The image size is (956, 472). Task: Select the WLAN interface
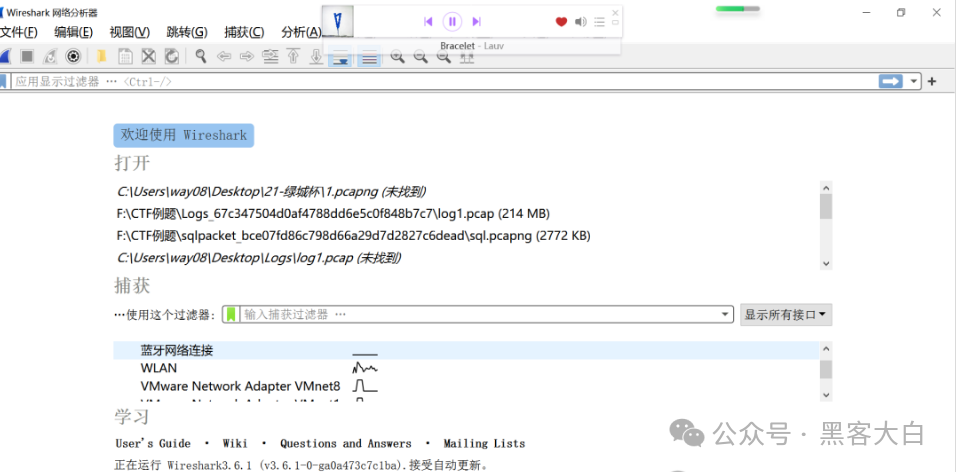pyautogui.click(x=159, y=368)
